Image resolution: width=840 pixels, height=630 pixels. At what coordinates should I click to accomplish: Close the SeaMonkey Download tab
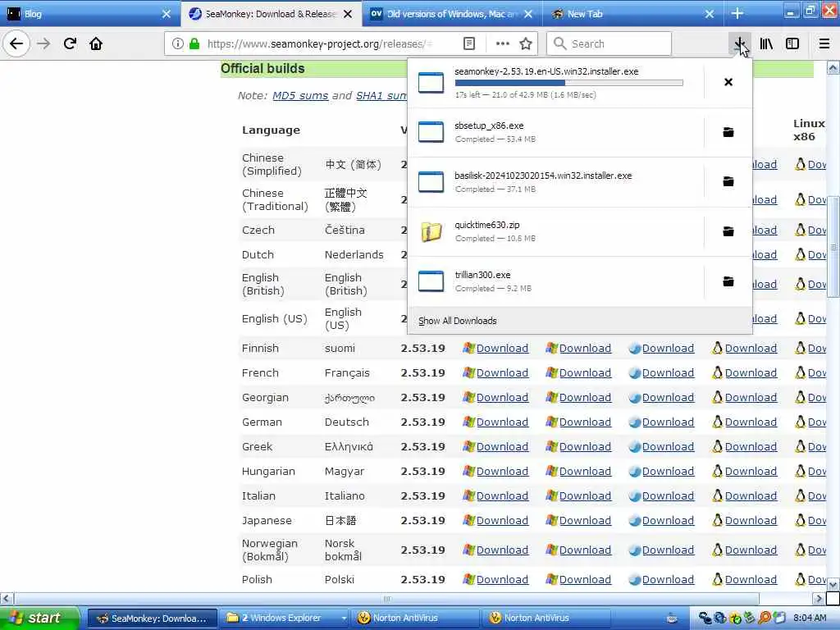[348, 14]
